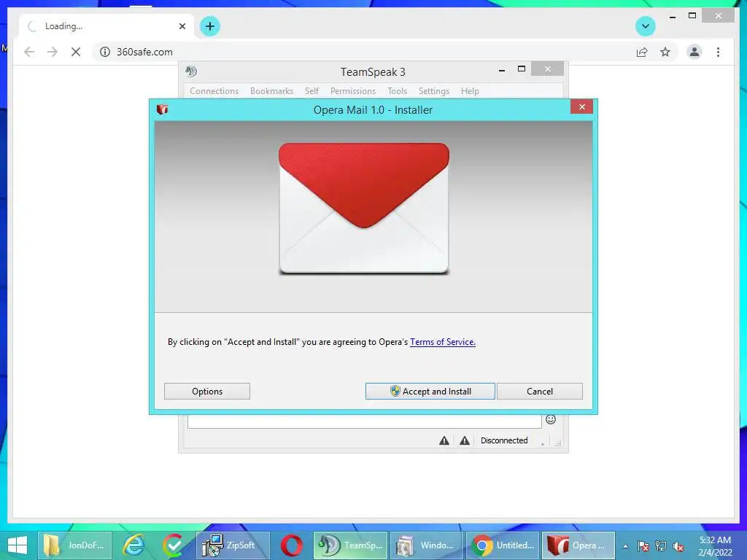747x560 pixels.
Task: Share this page icon
Action: (x=642, y=52)
